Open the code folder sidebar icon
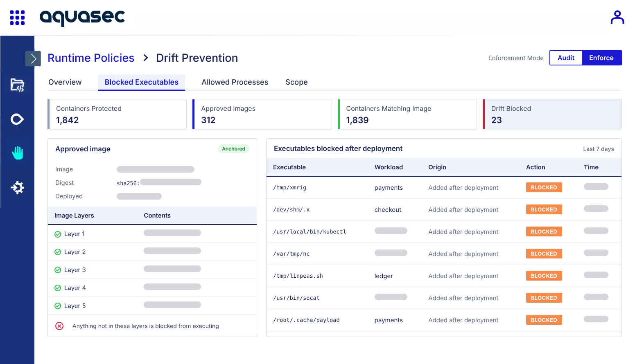This screenshot has height=364, width=635. tap(17, 85)
